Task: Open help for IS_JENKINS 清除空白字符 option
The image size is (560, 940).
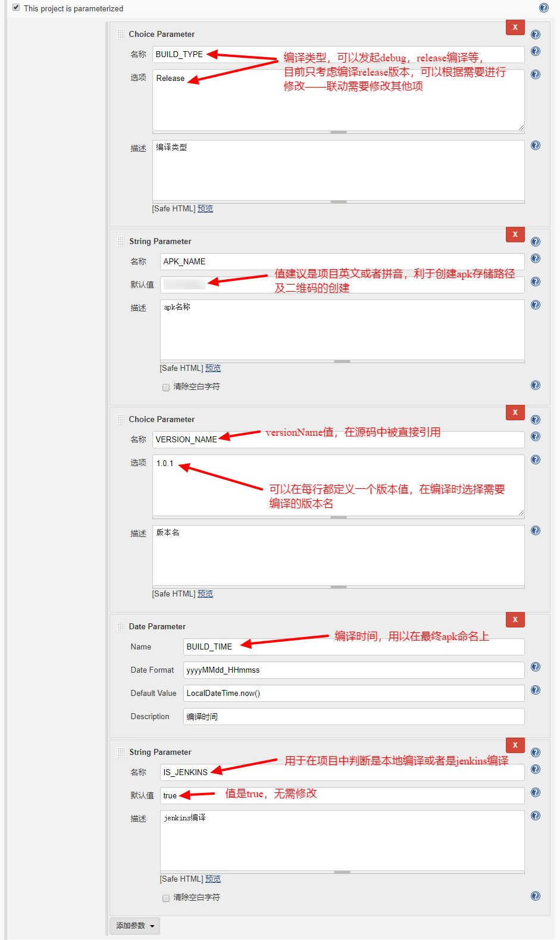Action: click(536, 896)
